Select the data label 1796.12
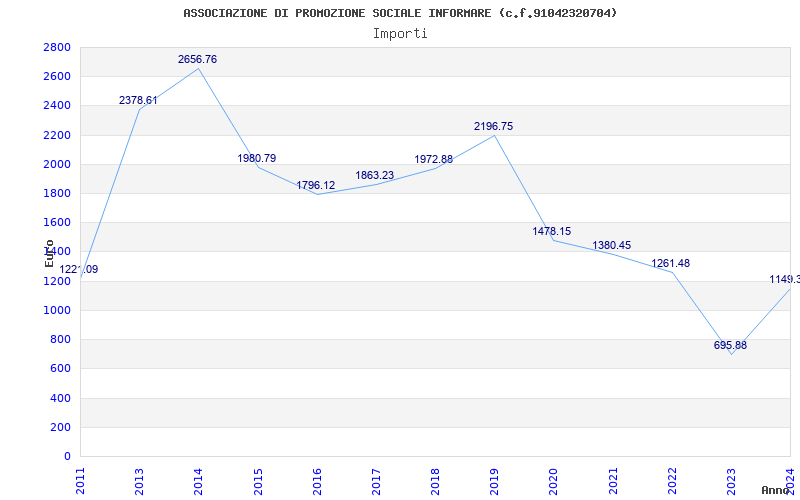Viewport: 800px width, 500px height. 316,185
